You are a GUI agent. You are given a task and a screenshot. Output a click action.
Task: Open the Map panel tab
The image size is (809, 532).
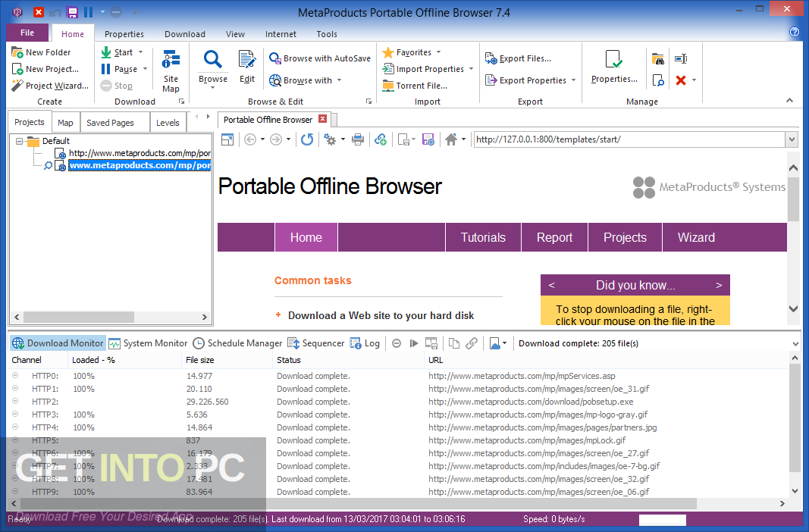(x=65, y=123)
